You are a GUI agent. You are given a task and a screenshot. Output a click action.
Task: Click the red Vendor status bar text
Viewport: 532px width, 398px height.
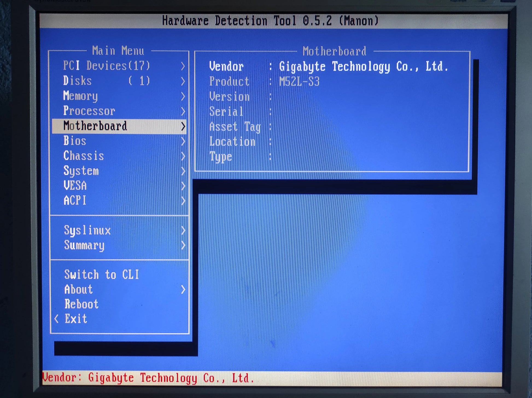tap(148, 378)
